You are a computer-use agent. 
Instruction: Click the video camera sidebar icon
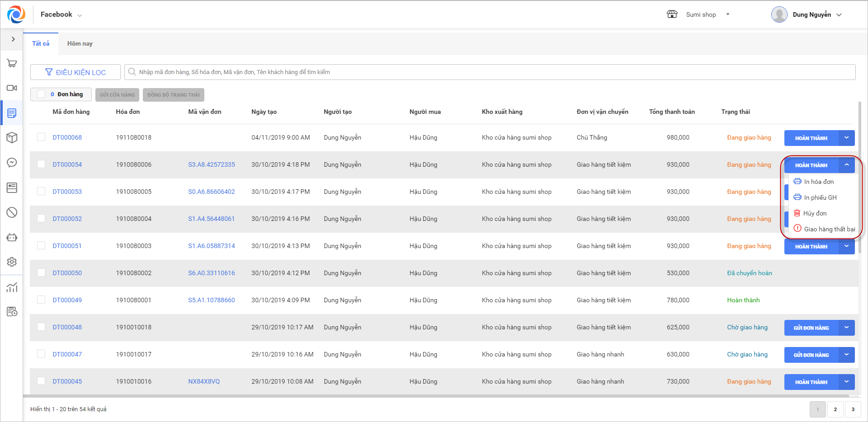(x=12, y=88)
